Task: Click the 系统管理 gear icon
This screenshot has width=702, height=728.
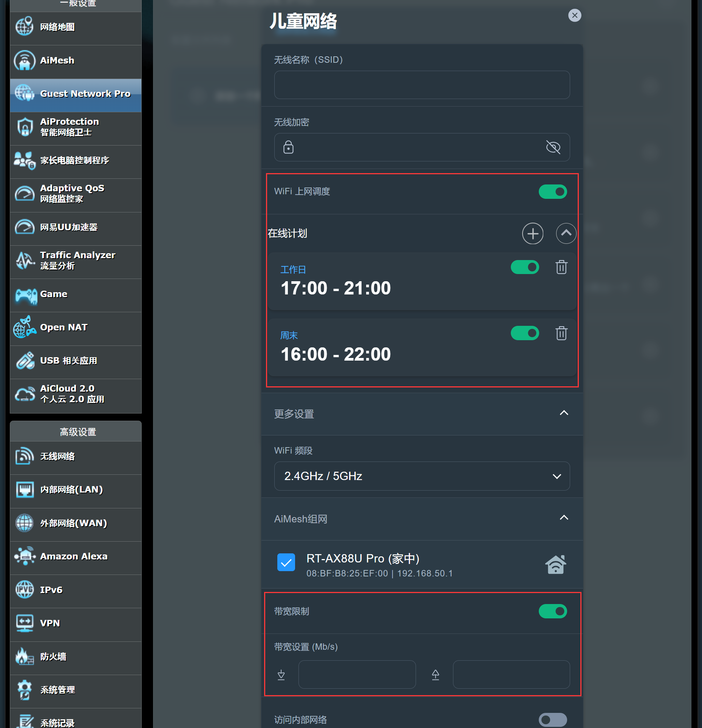Action: pos(25,689)
